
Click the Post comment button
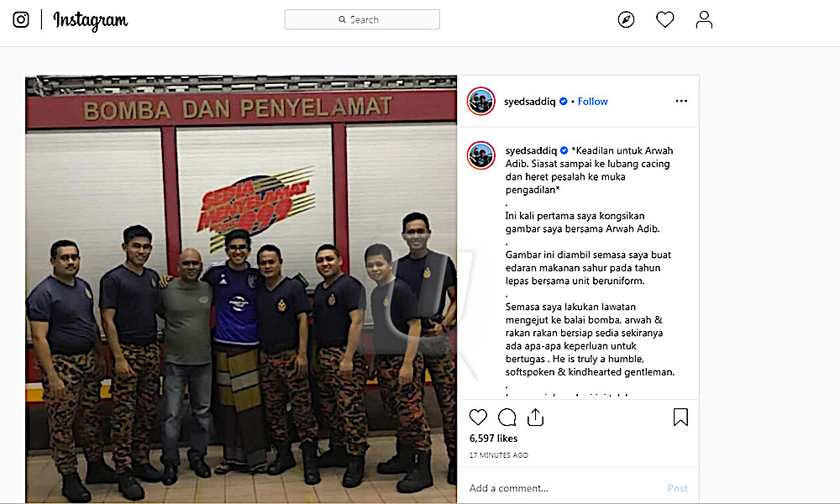[x=677, y=489]
